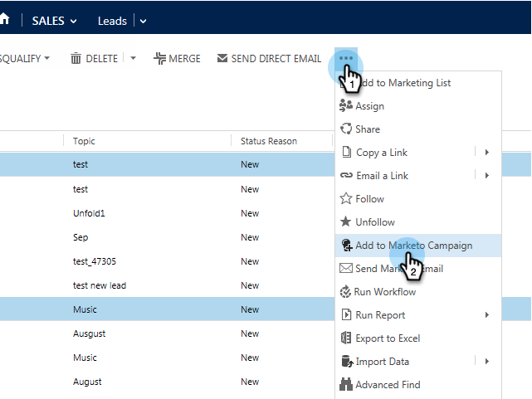Click the Unfollow filled star icon

[x=346, y=221]
